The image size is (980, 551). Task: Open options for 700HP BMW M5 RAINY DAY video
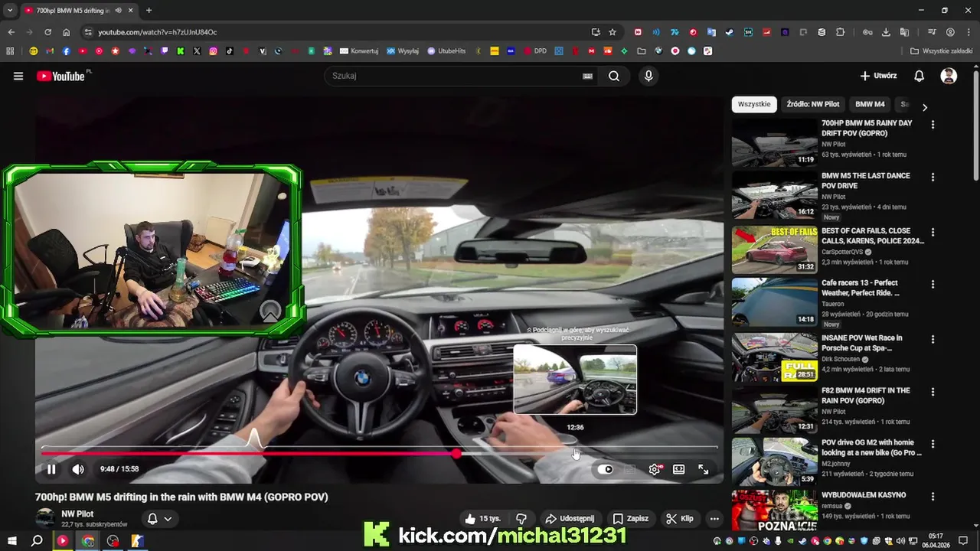point(933,124)
